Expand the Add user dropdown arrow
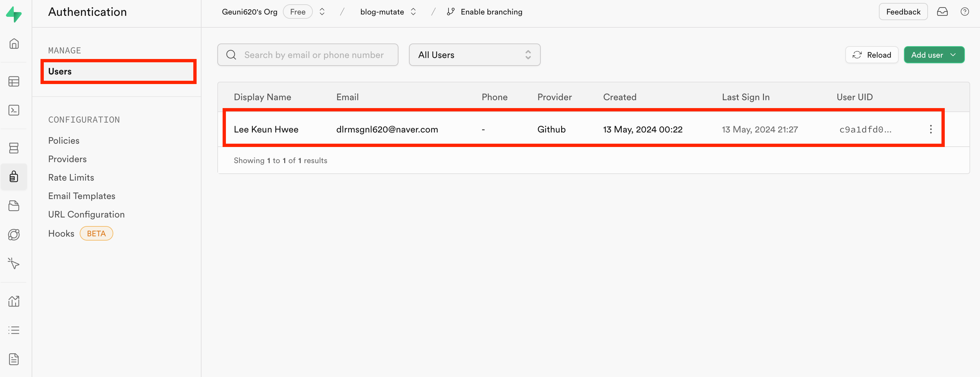 coord(953,55)
